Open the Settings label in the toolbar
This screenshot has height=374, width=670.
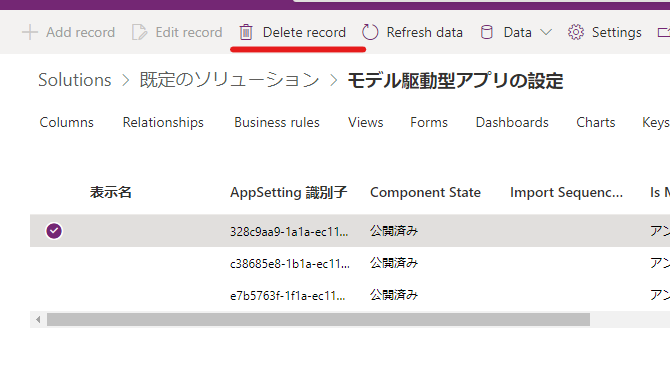tap(617, 32)
